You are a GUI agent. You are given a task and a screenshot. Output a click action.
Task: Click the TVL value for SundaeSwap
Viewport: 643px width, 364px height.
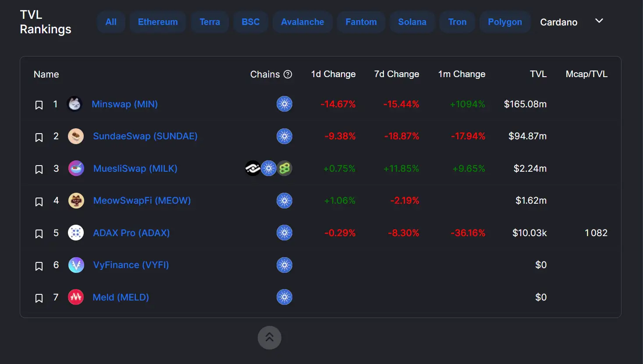527,136
